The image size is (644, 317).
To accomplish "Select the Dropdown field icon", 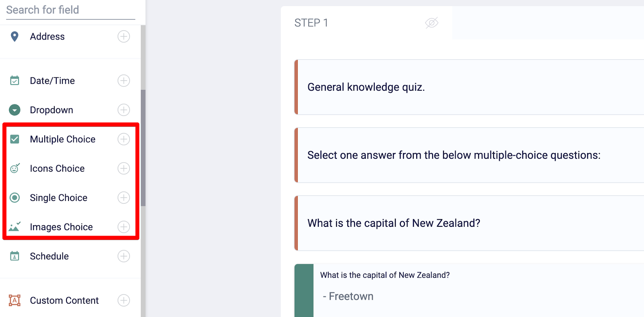I will click(14, 110).
